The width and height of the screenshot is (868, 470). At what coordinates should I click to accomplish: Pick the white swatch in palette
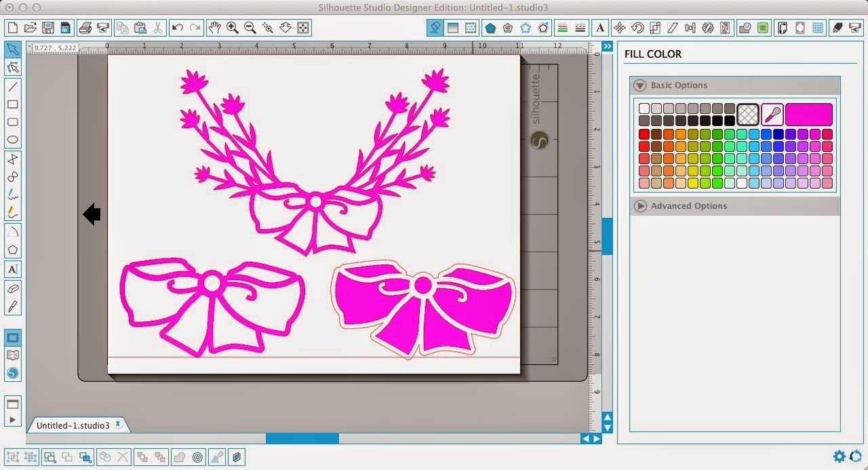[x=644, y=109]
